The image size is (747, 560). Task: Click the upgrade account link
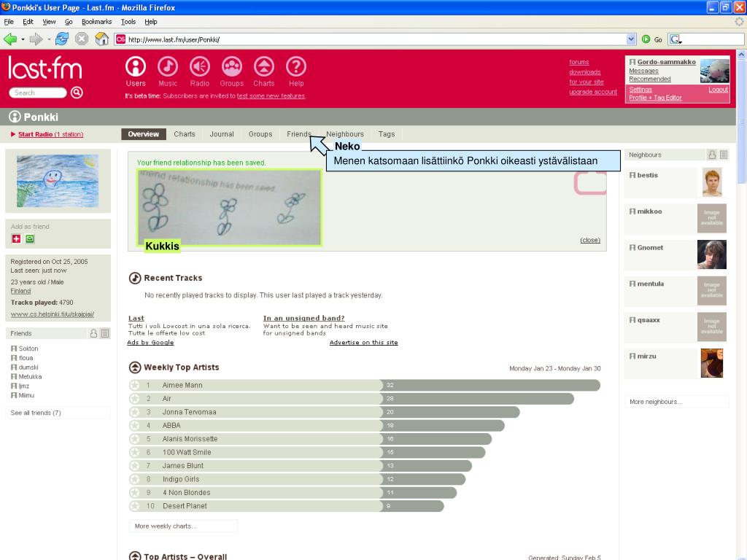(x=592, y=92)
